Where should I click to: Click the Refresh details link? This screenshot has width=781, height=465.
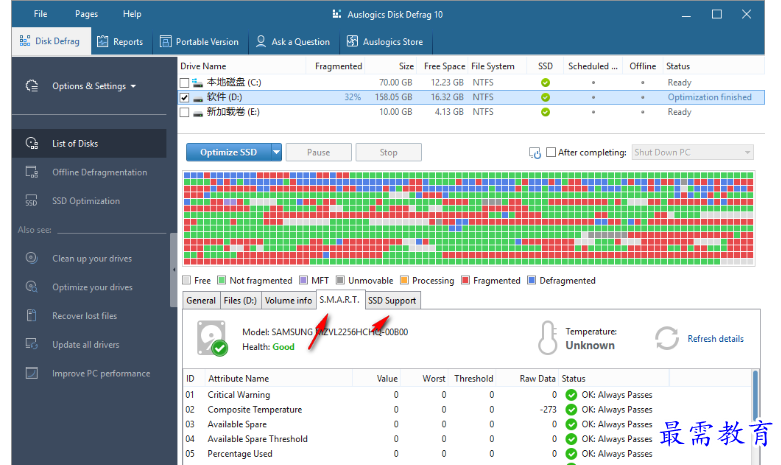[715, 339]
